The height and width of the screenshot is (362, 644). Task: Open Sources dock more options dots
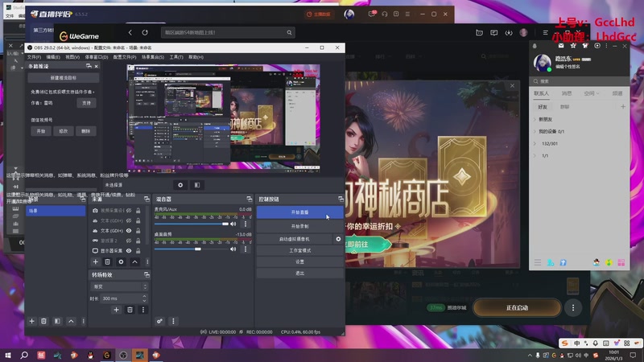coord(147,262)
